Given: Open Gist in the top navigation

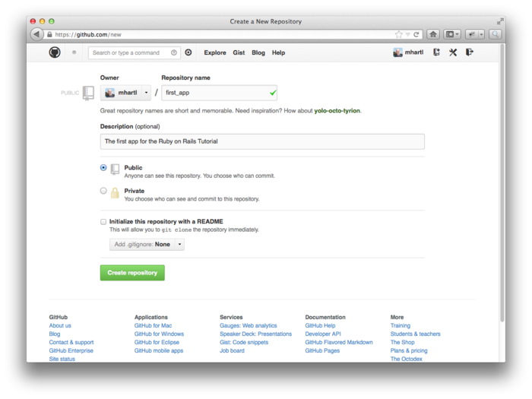Looking at the screenshot, I should (239, 52).
